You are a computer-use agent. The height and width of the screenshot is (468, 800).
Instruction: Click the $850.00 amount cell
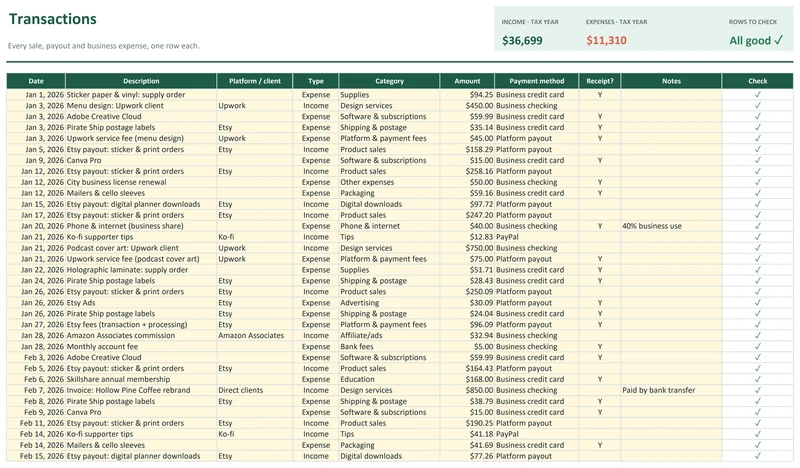[467, 390]
